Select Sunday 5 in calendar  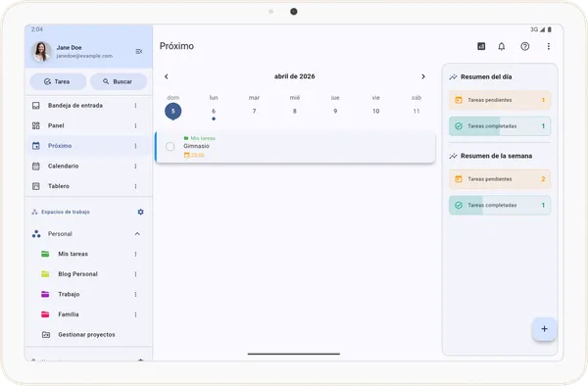pyautogui.click(x=172, y=112)
